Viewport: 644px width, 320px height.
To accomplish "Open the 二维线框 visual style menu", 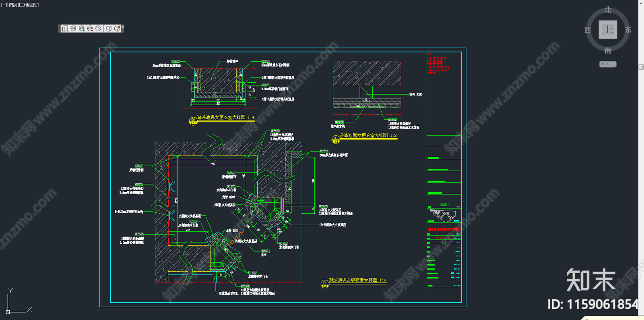I will tap(29, 5).
